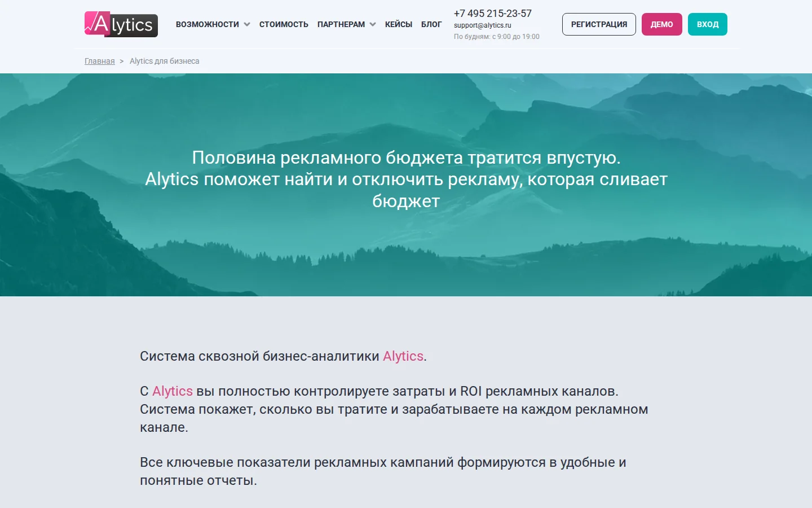The image size is (812, 508).
Task: Go to the СТОИМОСТЬ page
Action: pyautogui.click(x=284, y=24)
